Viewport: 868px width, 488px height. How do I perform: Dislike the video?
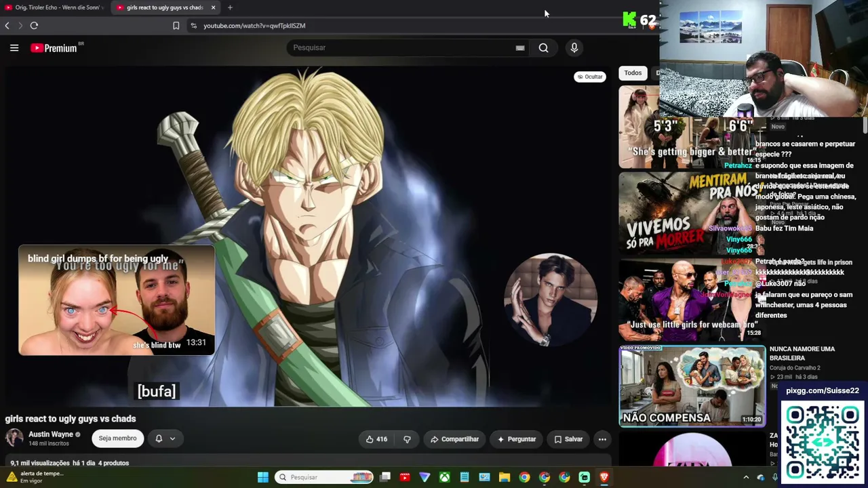click(x=407, y=439)
